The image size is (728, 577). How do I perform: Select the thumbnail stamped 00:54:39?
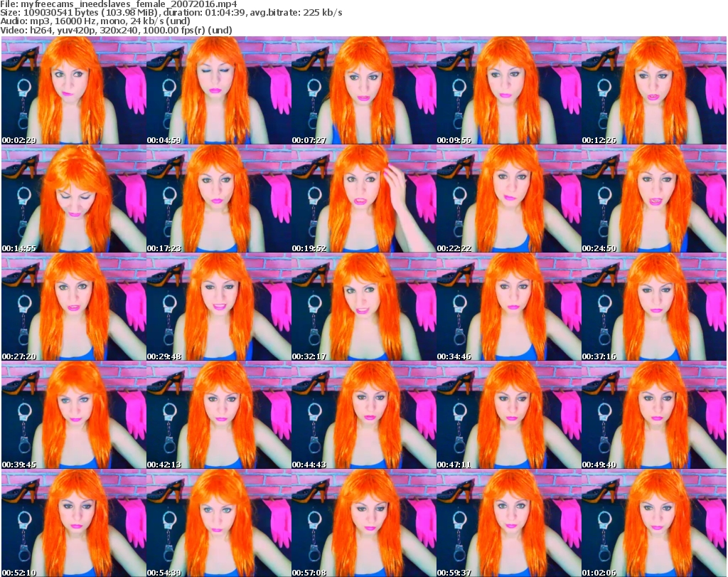[x=219, y=523]
